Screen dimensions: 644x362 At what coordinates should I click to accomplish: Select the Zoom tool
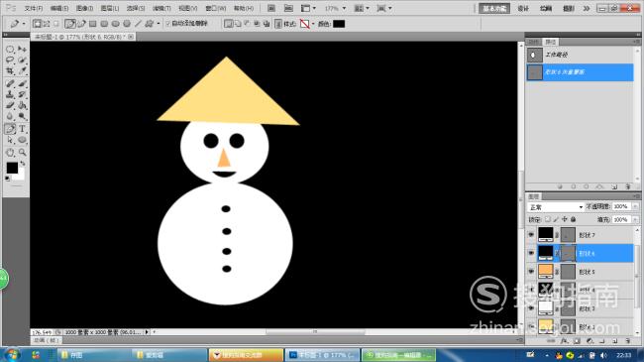pyautogui.click(x=22, y=153)
